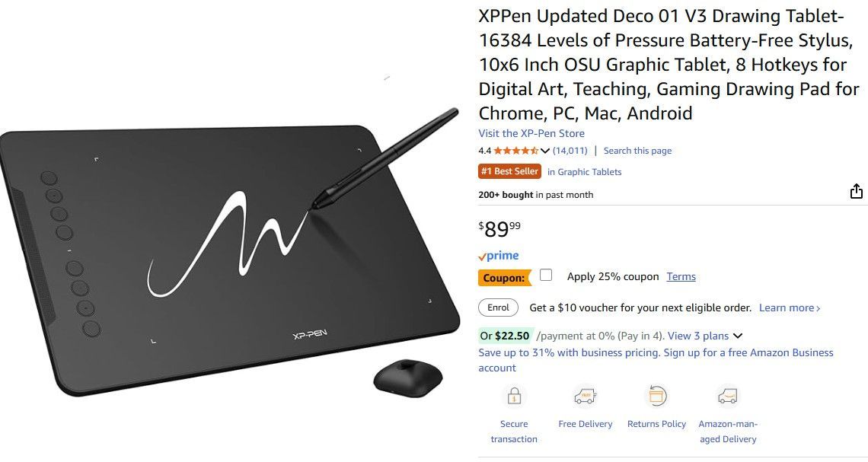The width and height of the screenshot is (868, 462).
Task: Click the Secure transaction lock icon
Action: [x=514, y=396]
